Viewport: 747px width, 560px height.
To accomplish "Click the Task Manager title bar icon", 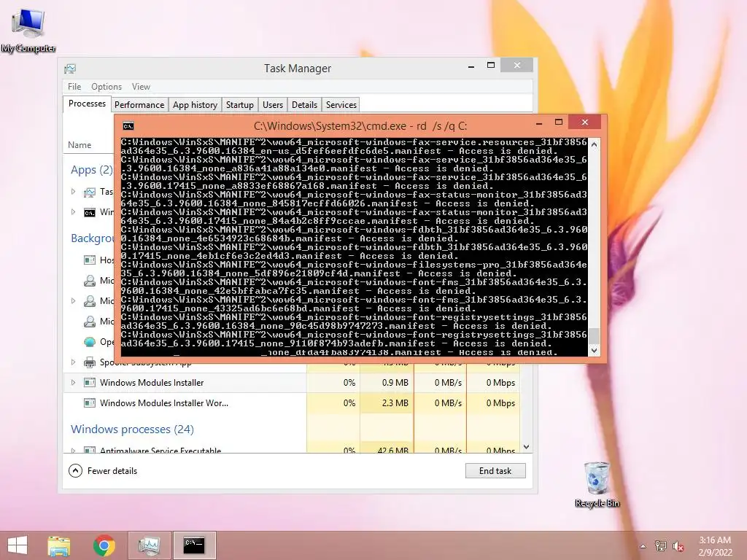I will click(70, 69).
